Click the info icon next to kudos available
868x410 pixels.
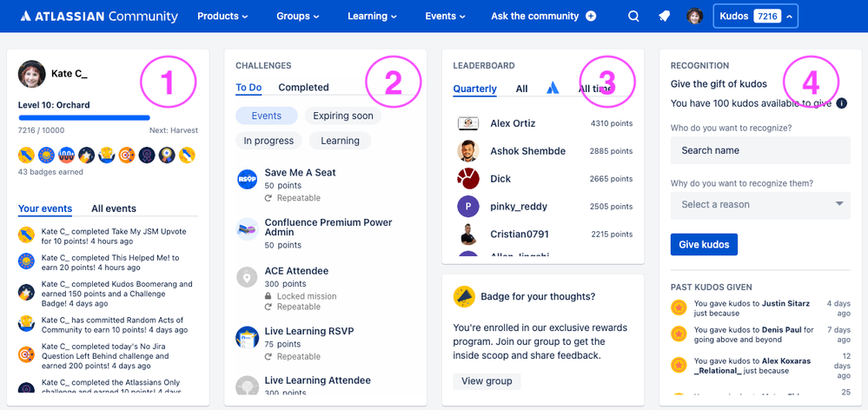click(x=841, y=102)
